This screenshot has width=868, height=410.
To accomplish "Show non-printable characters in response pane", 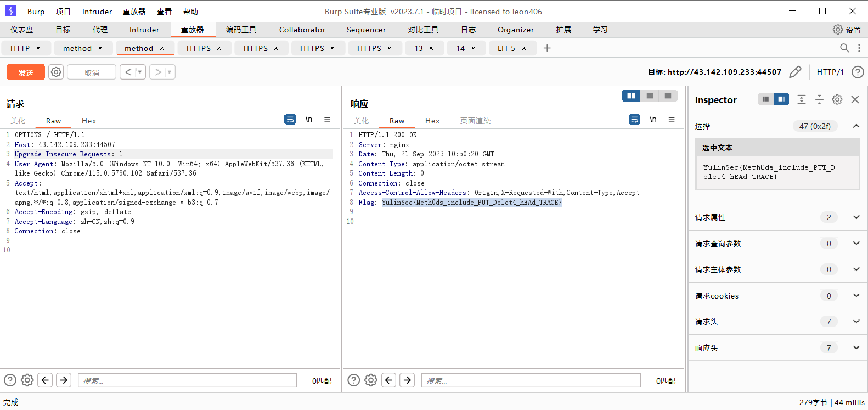I will [653, 119].
